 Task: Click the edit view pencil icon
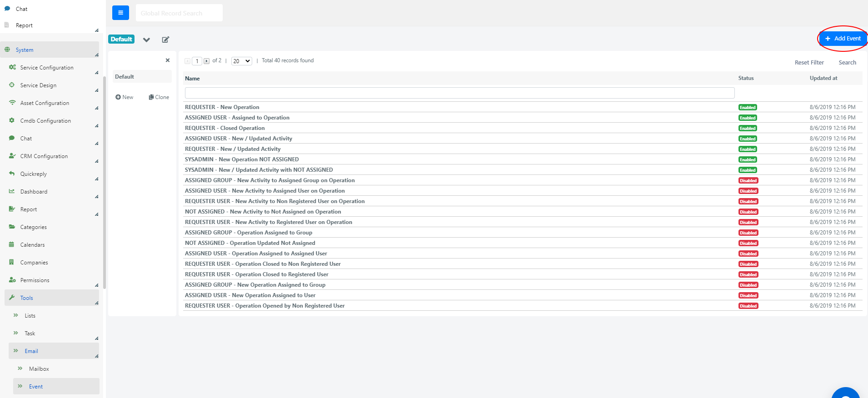click(x=165, y=40)
